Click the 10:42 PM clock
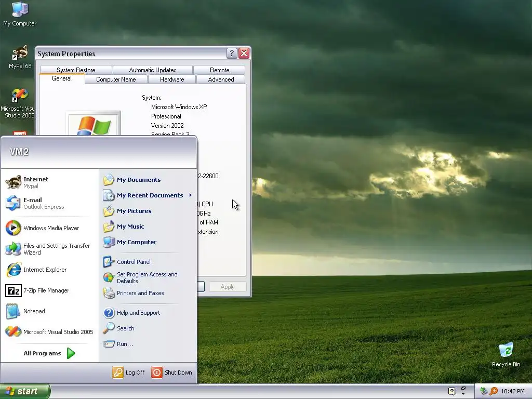This screenshot has height=399, width=532. click(513, 391)
